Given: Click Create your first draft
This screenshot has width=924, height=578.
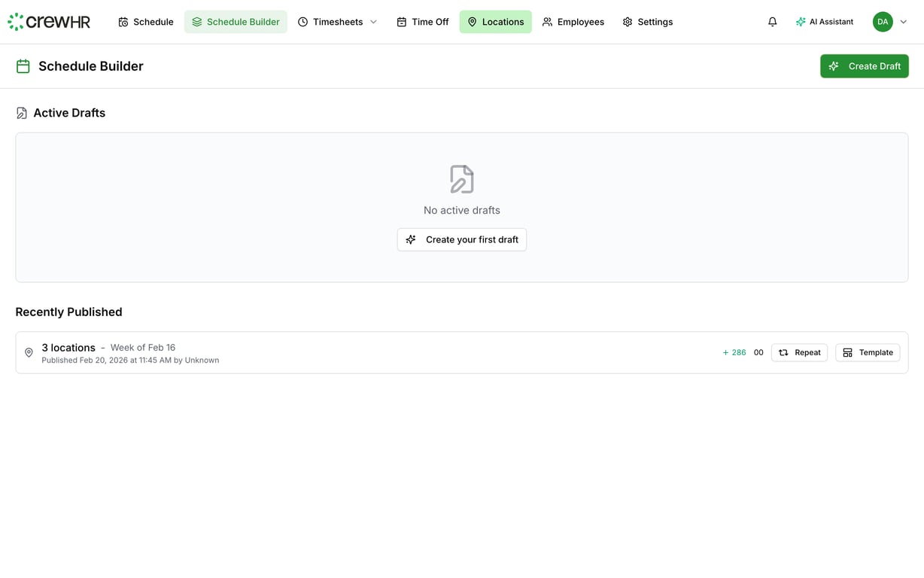Looking at the screenshot, I should pyautogui.click(x=462, y=239).
